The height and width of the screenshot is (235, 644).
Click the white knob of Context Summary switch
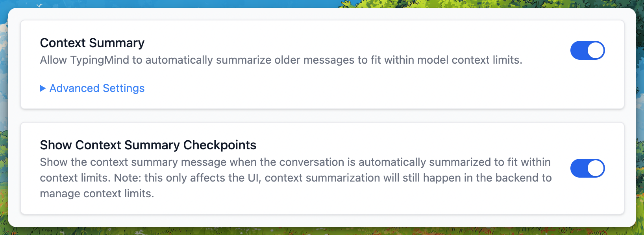coord(596,50)
